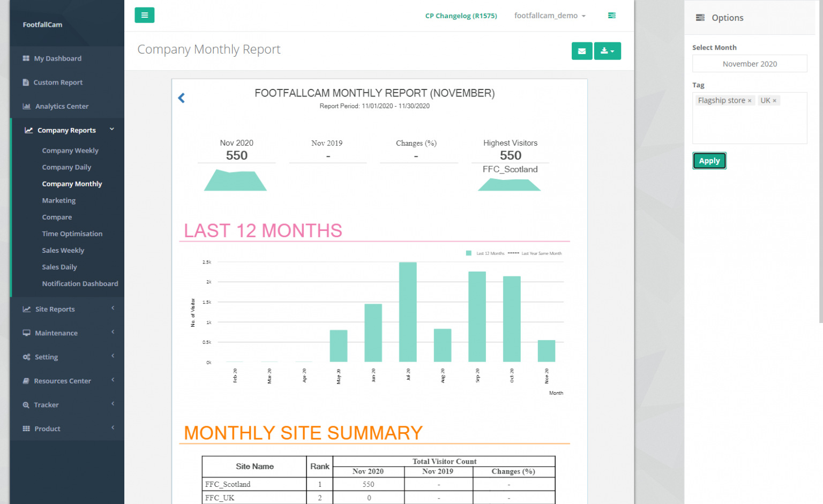Click the blue back arrow in report
Screen dimensions: 823x504
pos(181,98)
